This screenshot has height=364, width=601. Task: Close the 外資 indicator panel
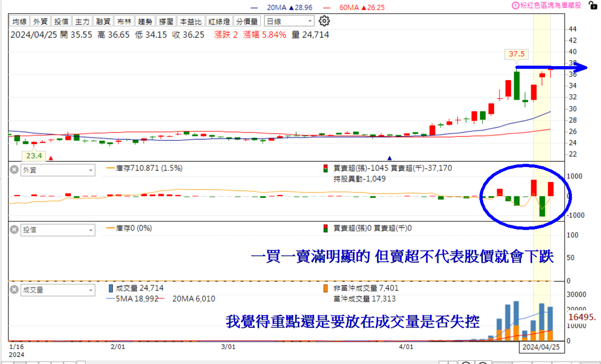pyautogui.click(x=15, y=170)
